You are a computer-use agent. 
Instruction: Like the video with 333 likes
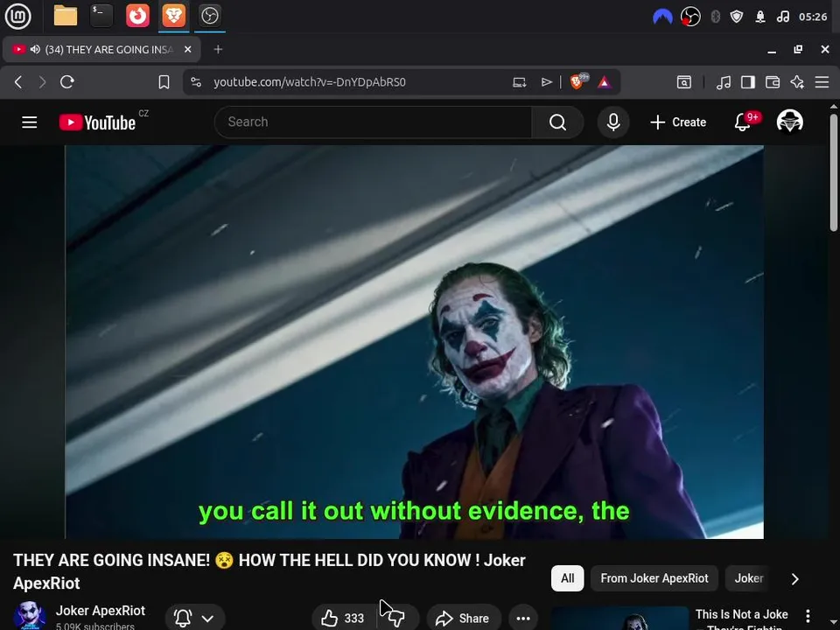click(x=343, y=618)
